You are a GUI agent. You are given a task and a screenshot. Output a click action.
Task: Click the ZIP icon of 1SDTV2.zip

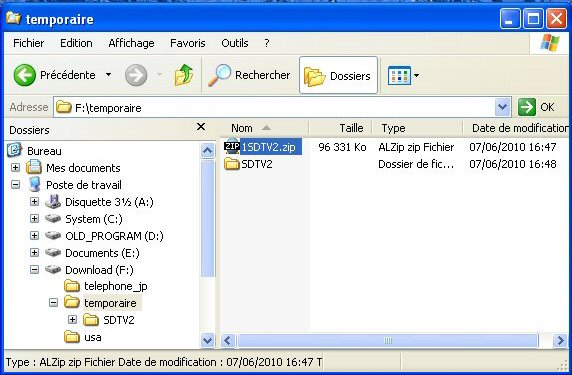click(232, 147)
